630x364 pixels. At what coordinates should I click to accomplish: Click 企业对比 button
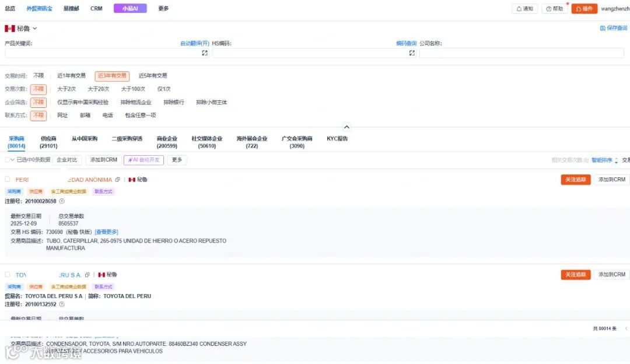[x=66, y=160]
